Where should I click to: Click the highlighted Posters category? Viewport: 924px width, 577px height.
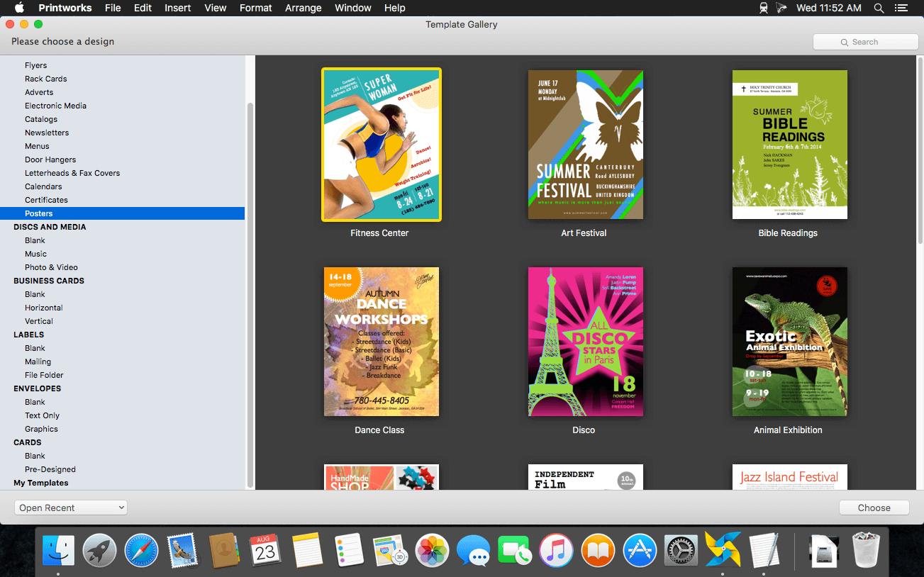123,213
